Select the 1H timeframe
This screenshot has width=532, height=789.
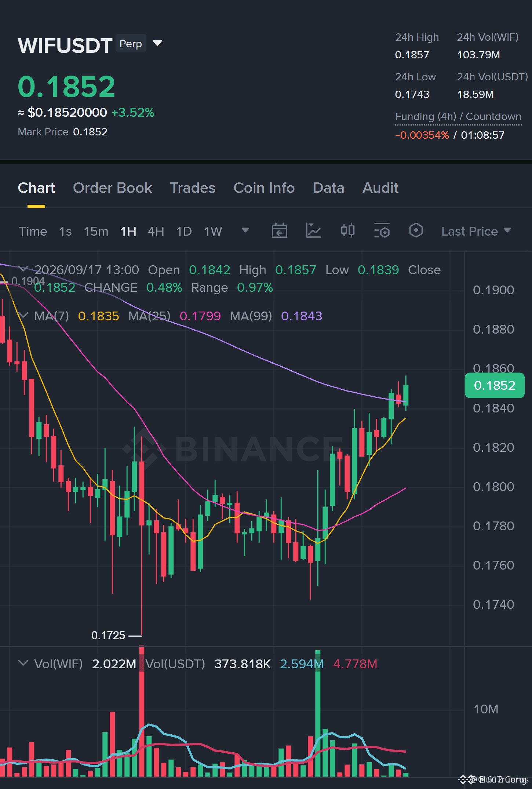coord(128,231)
